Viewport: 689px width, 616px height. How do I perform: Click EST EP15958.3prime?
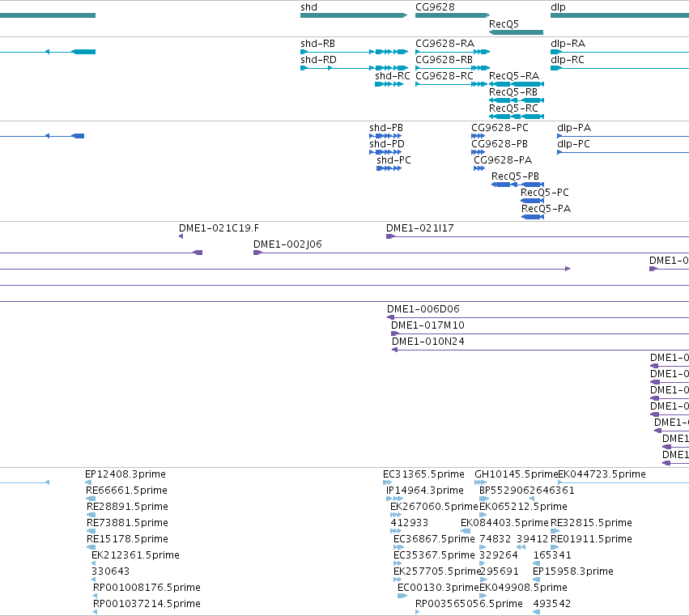tap(536, 580)
